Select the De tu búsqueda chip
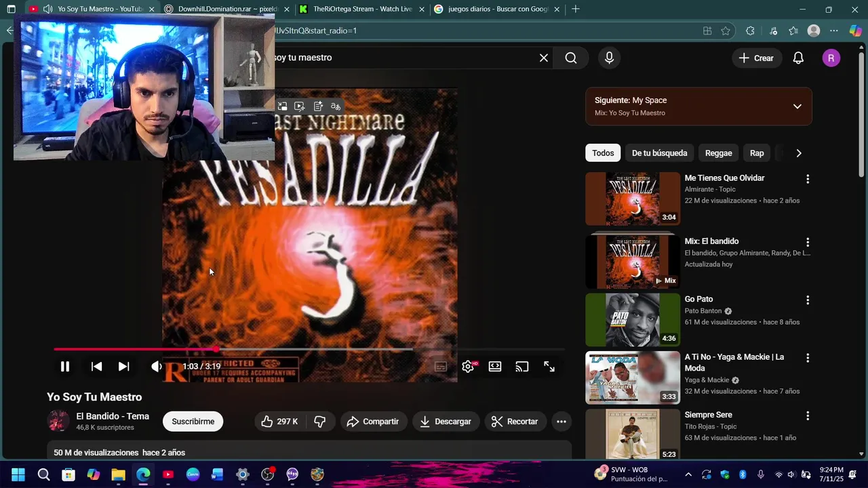Image resolution: width=868 pixels, height=488 pixels. click(x=659, y=153)
